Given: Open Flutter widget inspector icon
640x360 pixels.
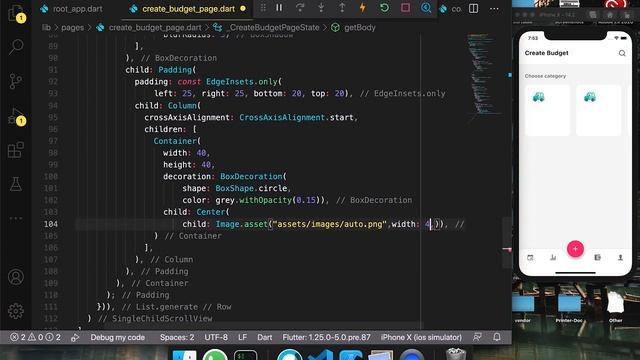Looking at the screenshot, I should 426,8.
